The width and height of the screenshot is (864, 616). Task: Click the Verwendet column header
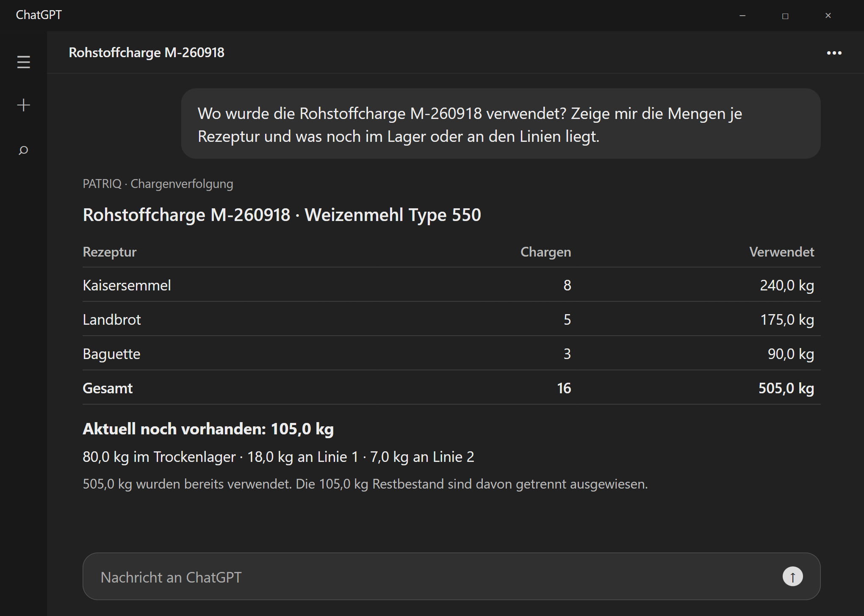pos(781,252)
